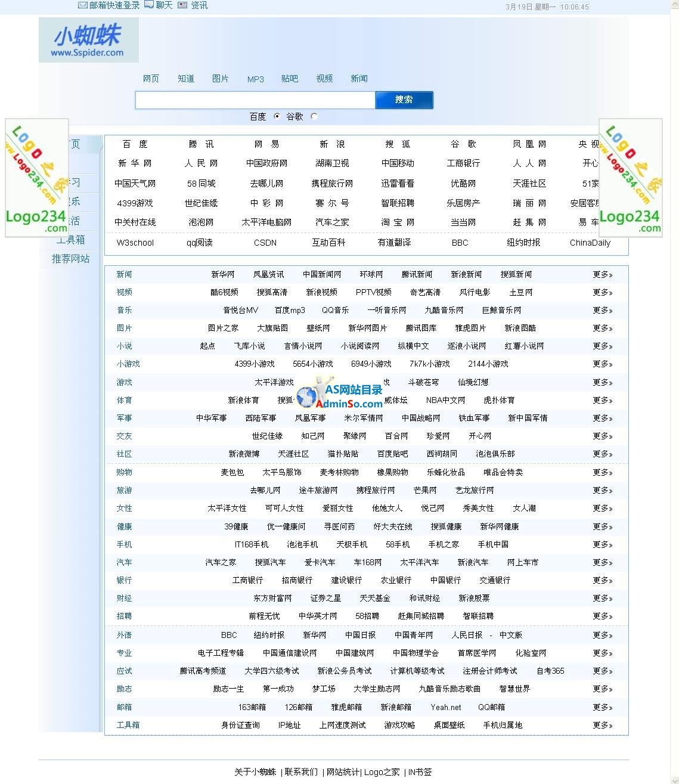
Task: Open 纽约时报 in the 外语 row
Action: (269, 636)
